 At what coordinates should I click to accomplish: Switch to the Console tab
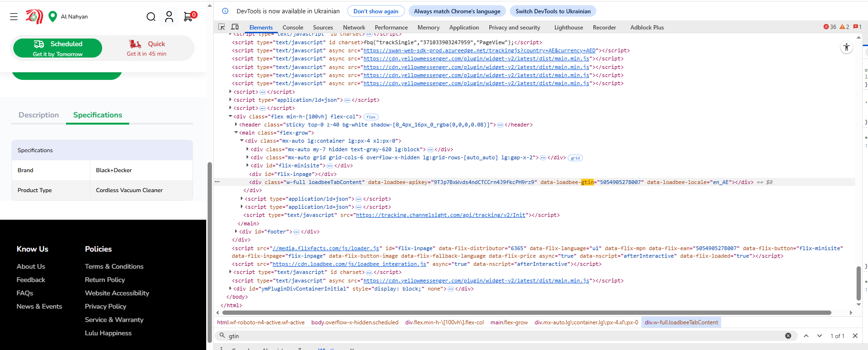(293, 28)
